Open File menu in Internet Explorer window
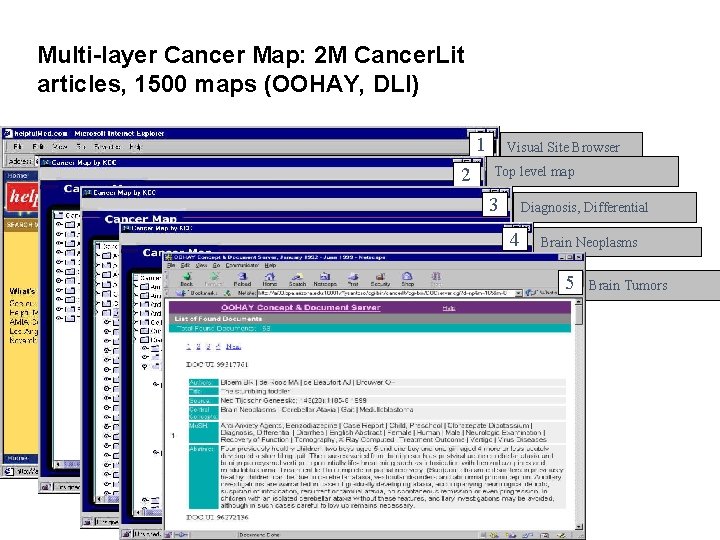The height and width of the screenshot is (540, 720). pyautogui.click(x=17, y=146)
